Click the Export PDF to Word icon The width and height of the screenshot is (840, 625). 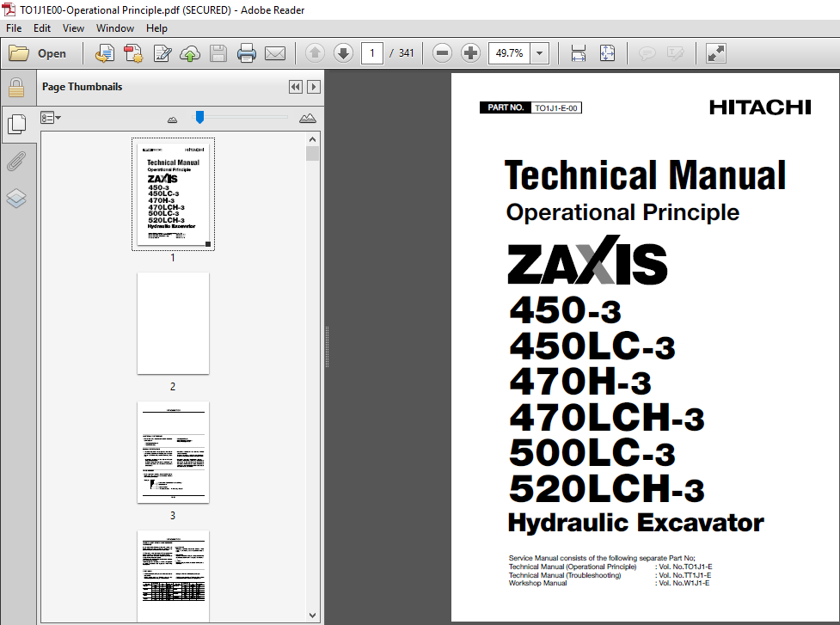pyautogui.click(x=105, y=53)
